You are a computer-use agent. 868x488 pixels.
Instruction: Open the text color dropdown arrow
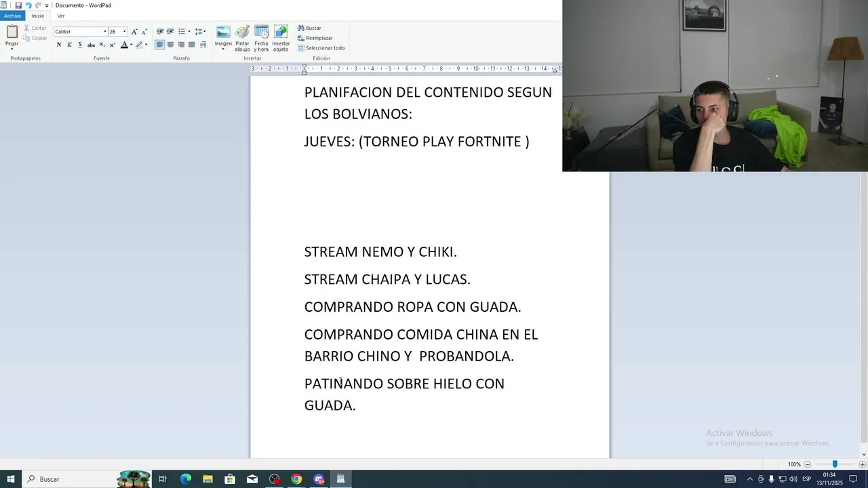[x=131, y=45]
